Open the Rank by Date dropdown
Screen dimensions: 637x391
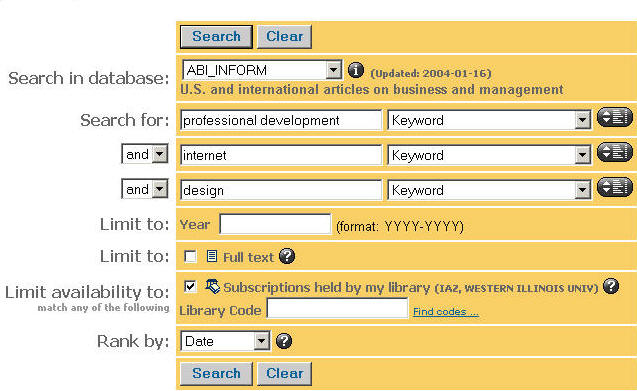click(225, 341)
